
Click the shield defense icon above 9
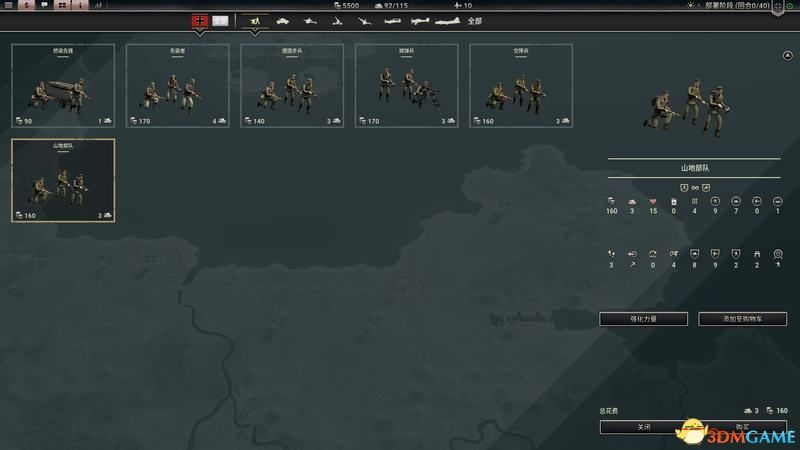pyautogui.click(x=715, y=254)
